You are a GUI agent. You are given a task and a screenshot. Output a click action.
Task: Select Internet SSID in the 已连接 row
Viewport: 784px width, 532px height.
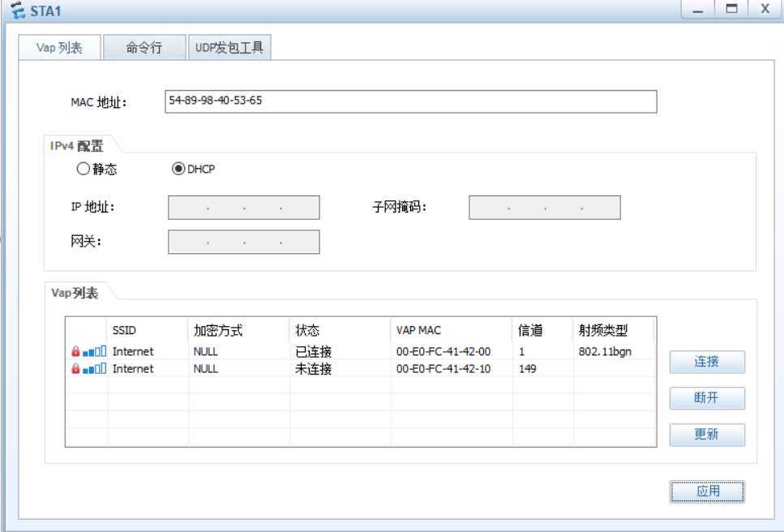point(133,351)
